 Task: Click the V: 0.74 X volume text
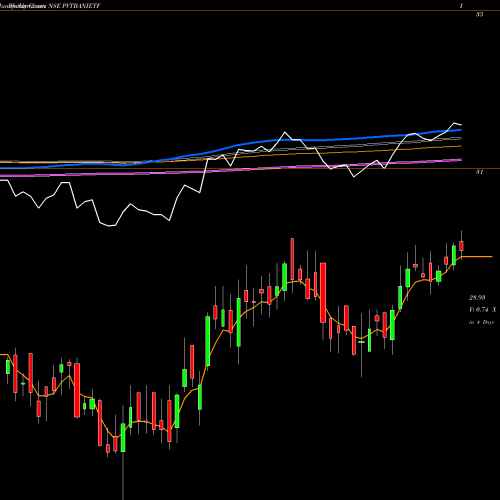point(483,310)
